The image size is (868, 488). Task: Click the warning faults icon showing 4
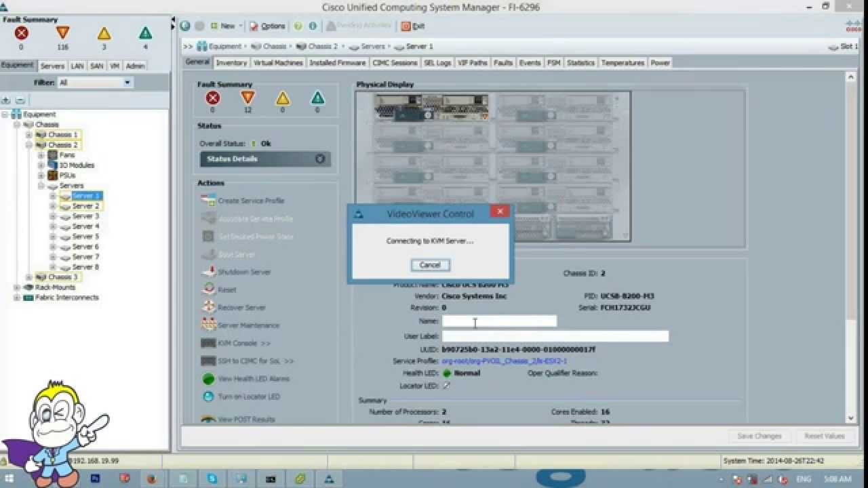(x=145, y=33)
